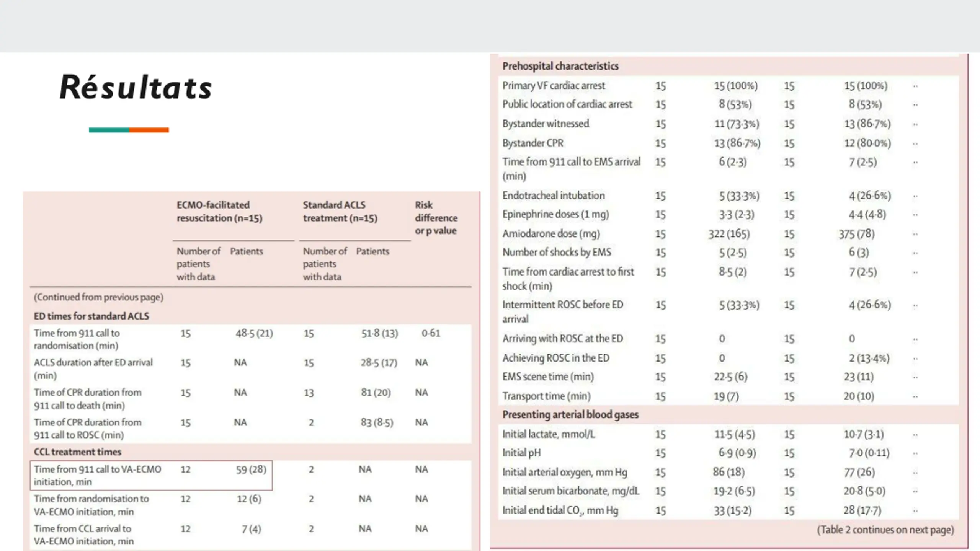Click Presenting arterial blood gases heading

(x=570, y=415)
